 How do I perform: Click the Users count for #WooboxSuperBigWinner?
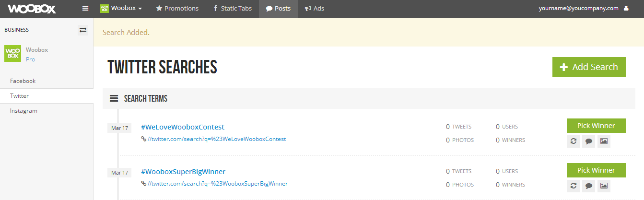click(507, 171)
